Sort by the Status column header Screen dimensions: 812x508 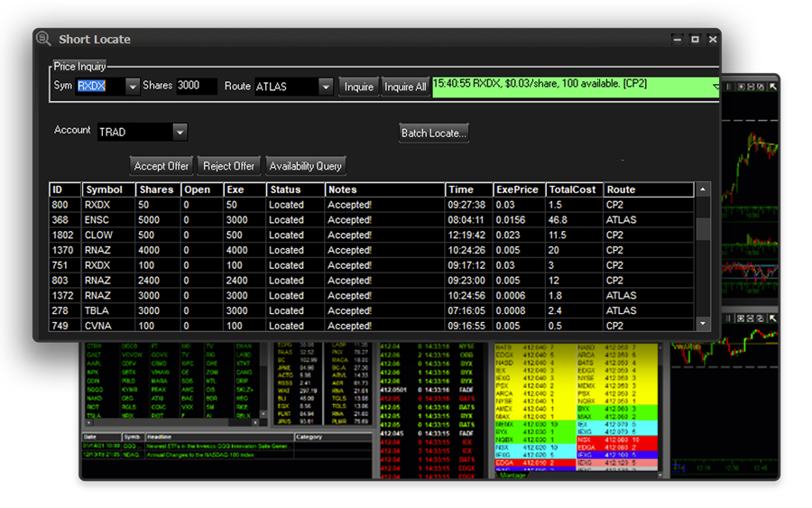296,189
